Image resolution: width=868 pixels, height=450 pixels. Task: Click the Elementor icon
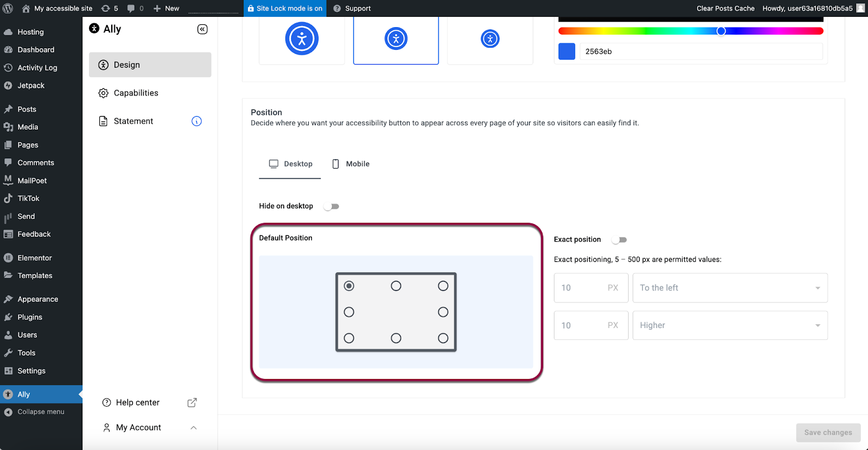point(8,258)
